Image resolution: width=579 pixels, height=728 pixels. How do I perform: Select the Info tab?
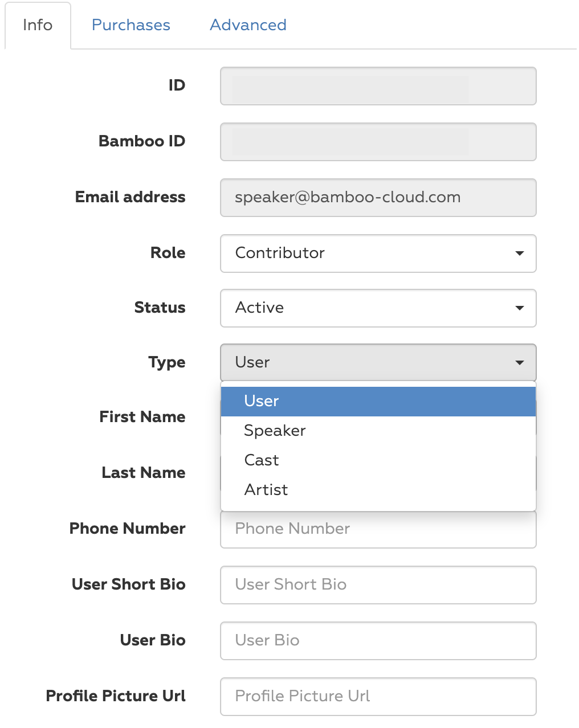coord(38,25)
